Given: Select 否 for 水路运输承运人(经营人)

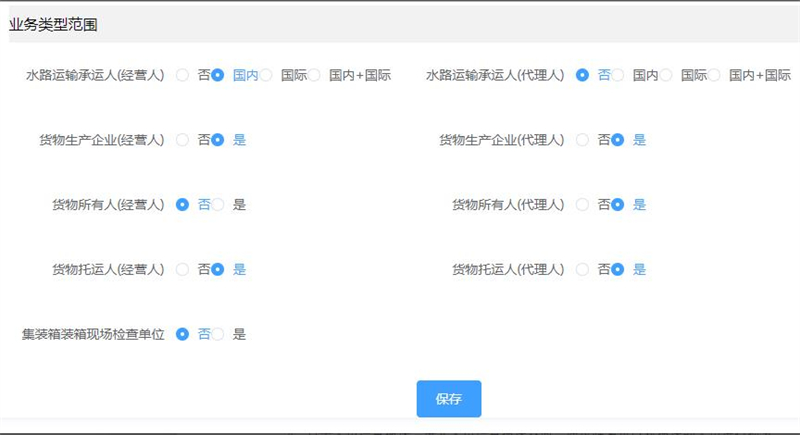Looking at the screenshot, I should [x=182, y=75].
